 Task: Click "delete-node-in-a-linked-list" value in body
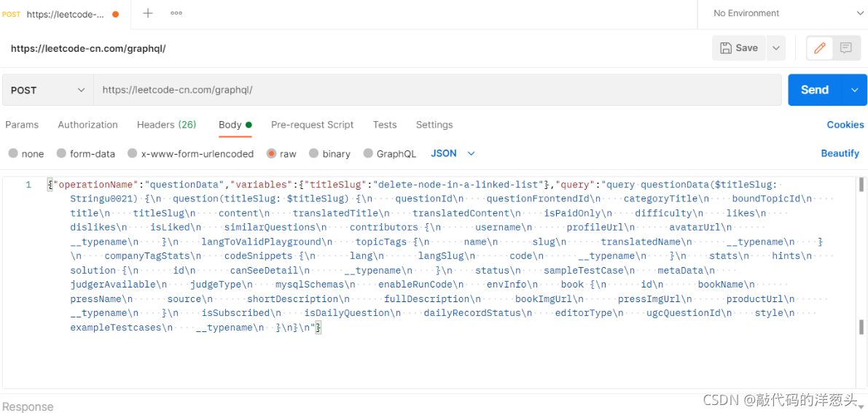(459, 185)
